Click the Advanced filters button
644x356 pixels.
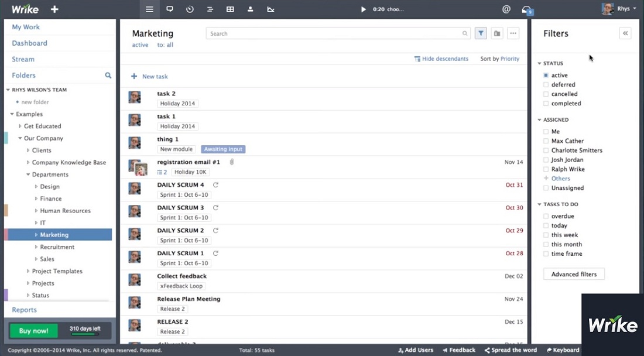574,274
